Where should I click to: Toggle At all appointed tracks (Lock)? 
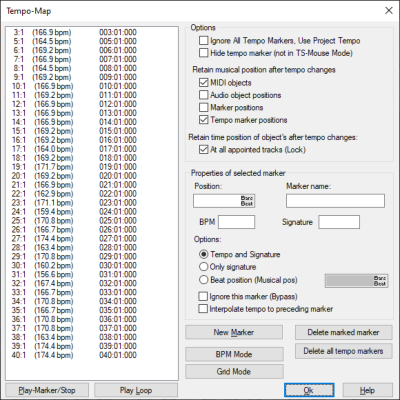pyautogui.click(x=203, y=150)
